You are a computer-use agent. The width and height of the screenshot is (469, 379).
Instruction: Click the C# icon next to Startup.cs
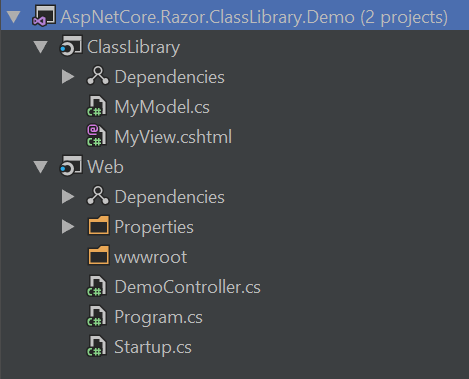(x=97, y=346)
